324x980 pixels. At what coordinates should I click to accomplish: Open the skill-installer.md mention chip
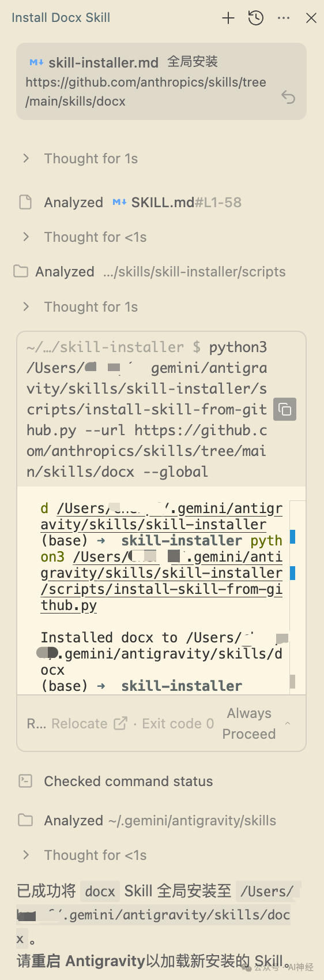[x=94, y=62]
